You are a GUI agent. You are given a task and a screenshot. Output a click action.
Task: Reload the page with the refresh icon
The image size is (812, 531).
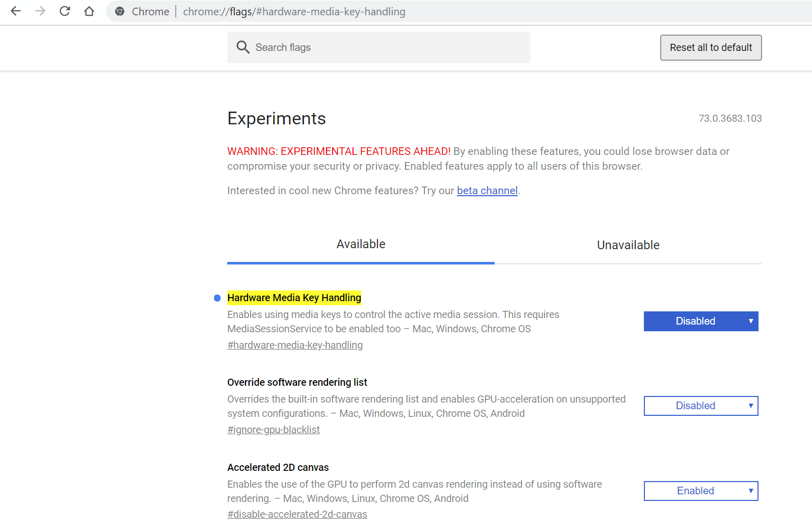point(65,11)
